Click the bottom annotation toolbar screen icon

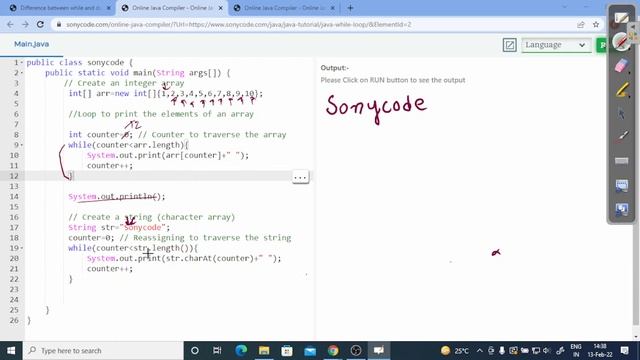click(x=621, y=209)
